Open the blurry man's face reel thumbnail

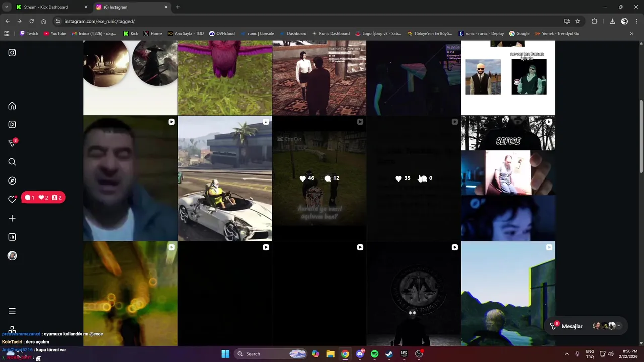(x=130, y=178)
